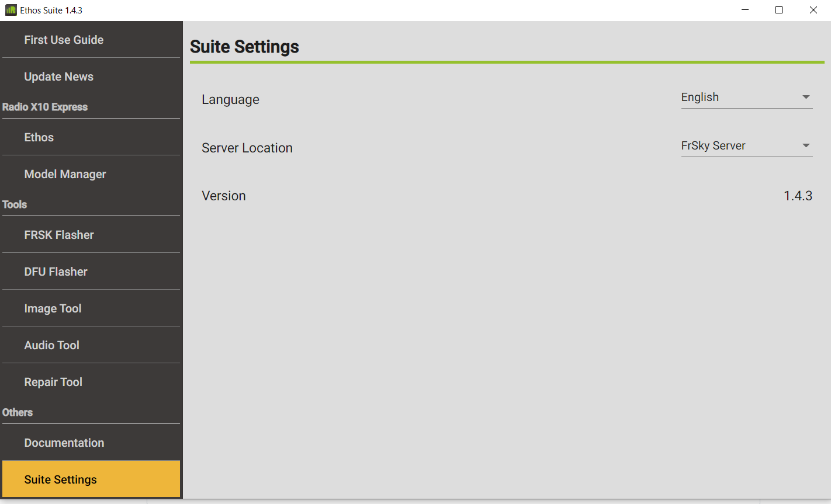Launch the Repair Tool

[x=53, y=382]
